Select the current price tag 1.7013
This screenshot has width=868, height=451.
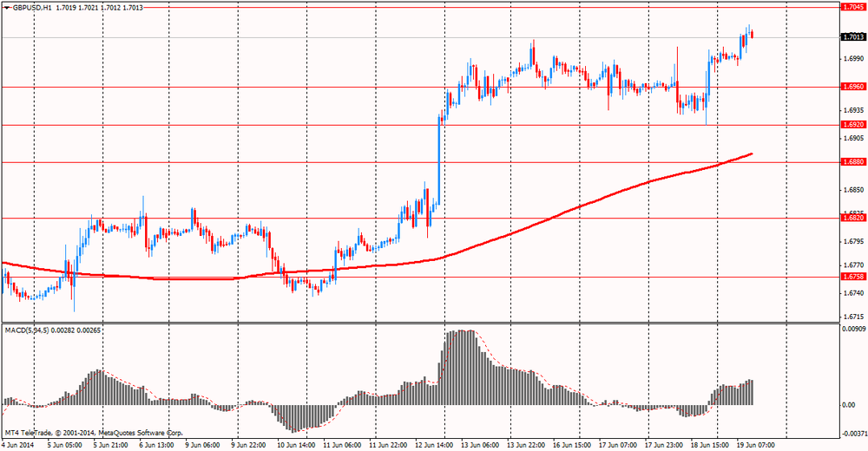[853, 37]
